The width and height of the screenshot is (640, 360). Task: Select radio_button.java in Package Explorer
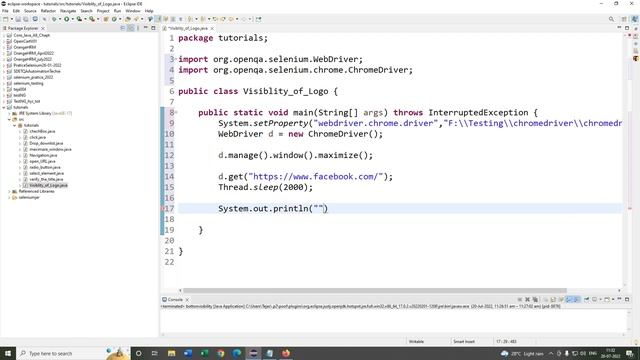point(45,167)
